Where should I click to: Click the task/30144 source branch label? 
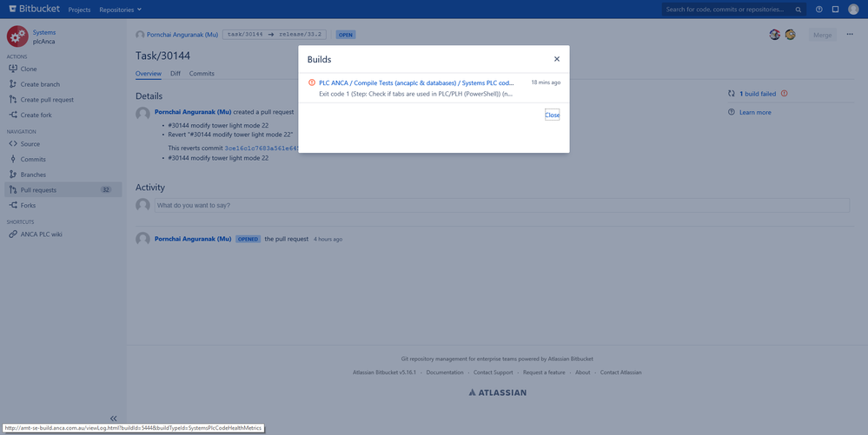tap(245, 35)
